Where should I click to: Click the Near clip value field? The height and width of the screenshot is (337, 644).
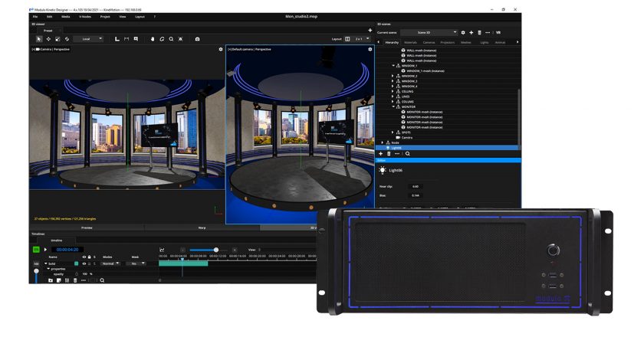tap(416, 186)
